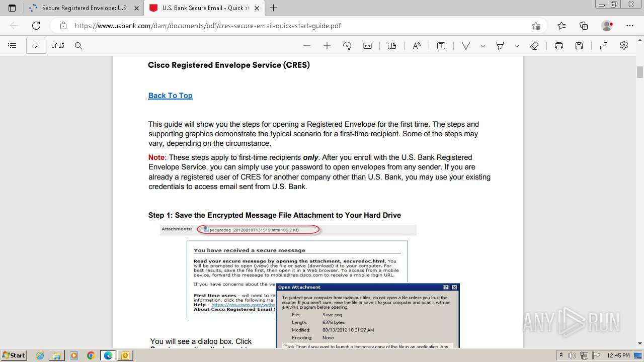Select Microsoft Edge taskbar button
The height and width of the screenshot is (362, 644).
coord(108,355)
